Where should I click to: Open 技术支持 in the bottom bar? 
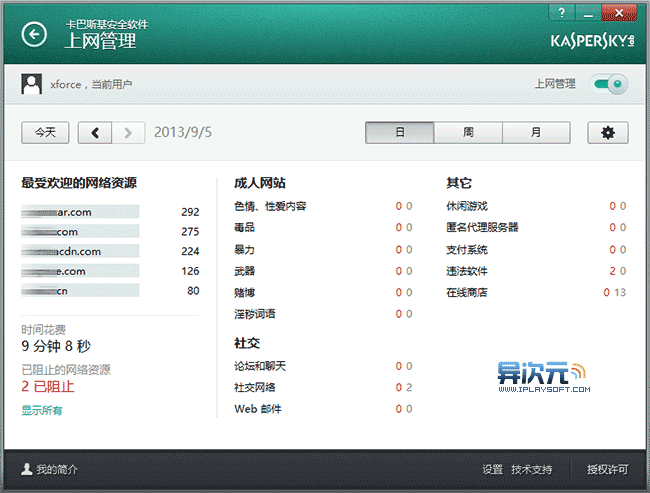click(531, 469)
